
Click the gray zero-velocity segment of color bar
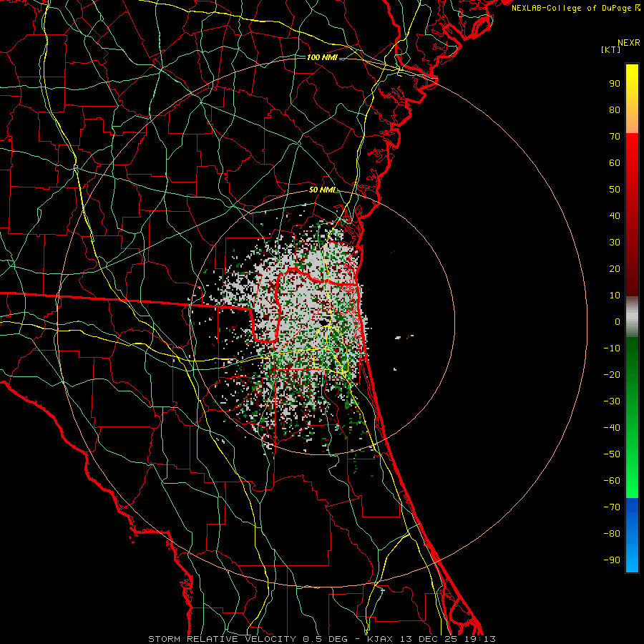click(632, 317)
